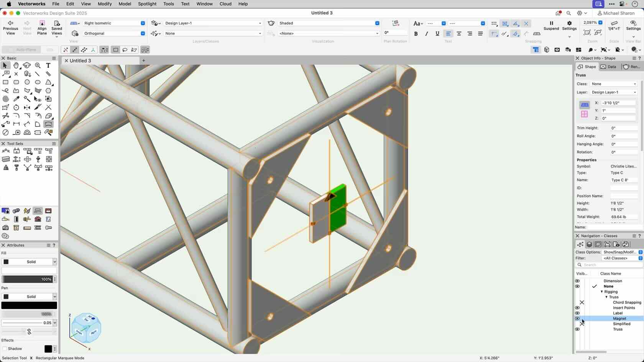
Task: Open the Modify menu
Action: 104,4
